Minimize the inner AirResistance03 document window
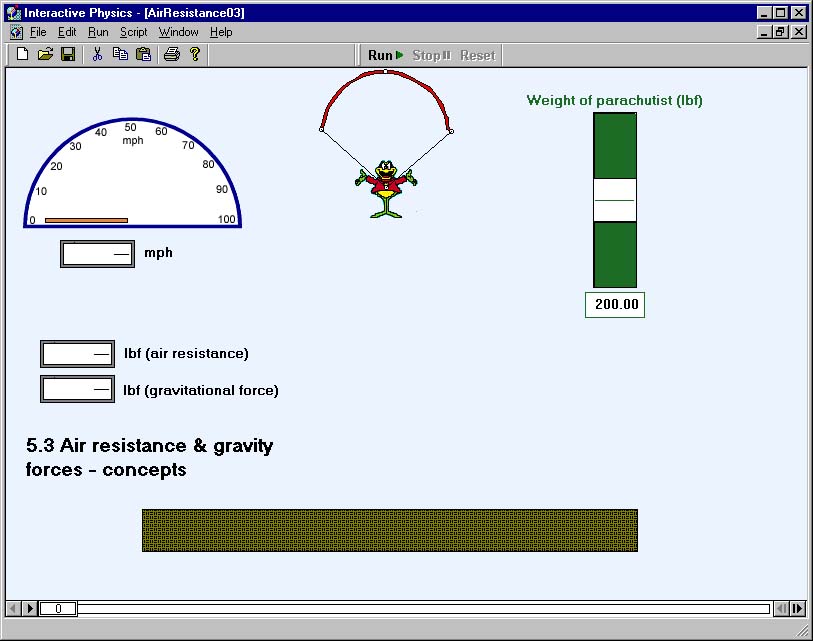Screen dimensions: 813x641 (764, 32)
